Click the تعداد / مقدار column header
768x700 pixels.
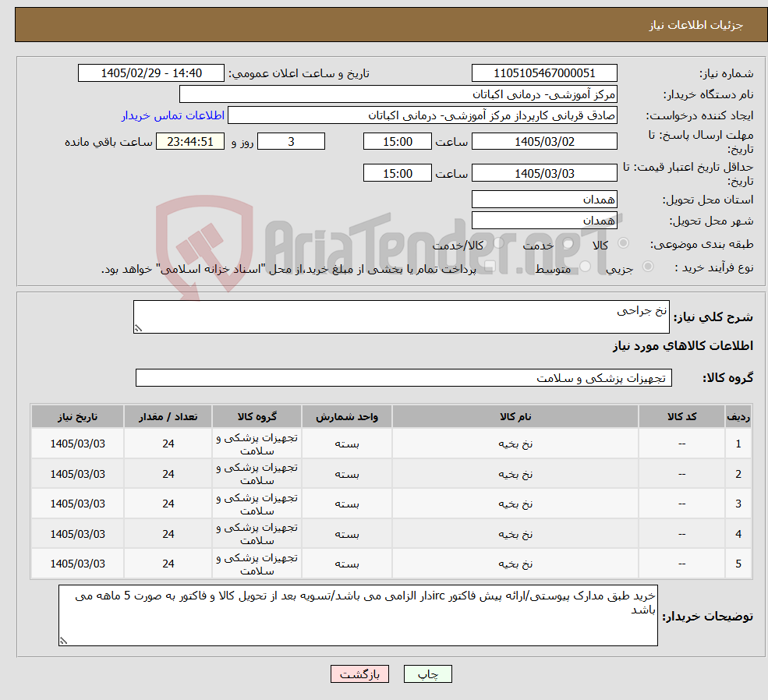click(x=168, y=416)
